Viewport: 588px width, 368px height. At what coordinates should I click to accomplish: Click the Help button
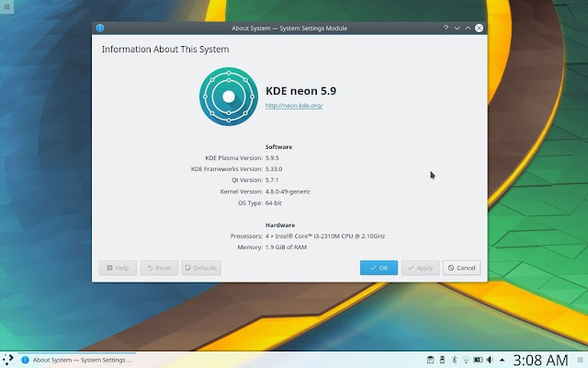[118, 268]
